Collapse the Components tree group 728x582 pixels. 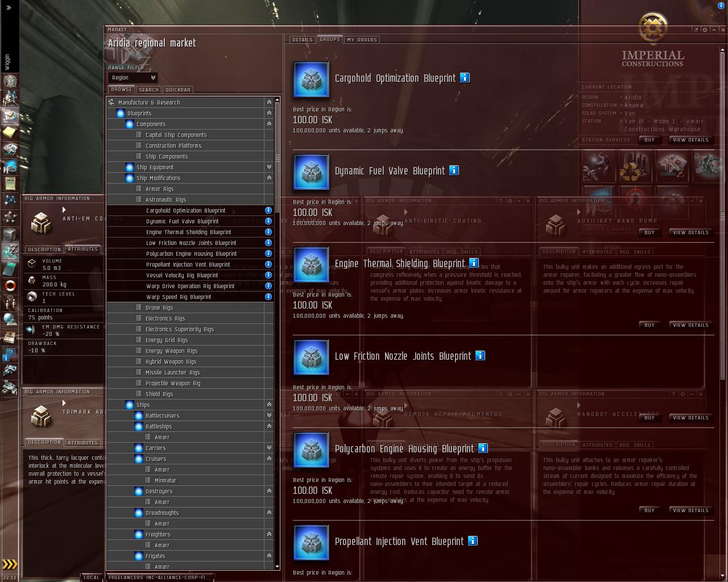(x=269, y=124)
